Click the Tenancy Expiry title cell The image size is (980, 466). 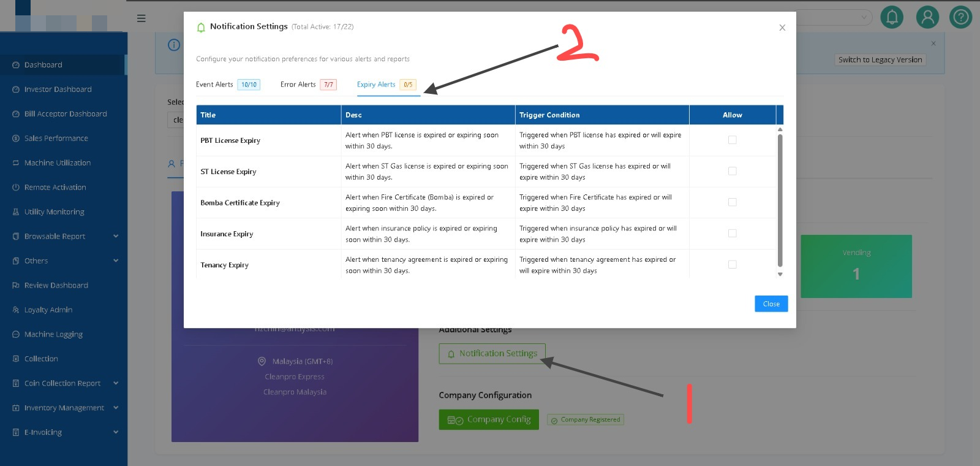coord(268,265)
